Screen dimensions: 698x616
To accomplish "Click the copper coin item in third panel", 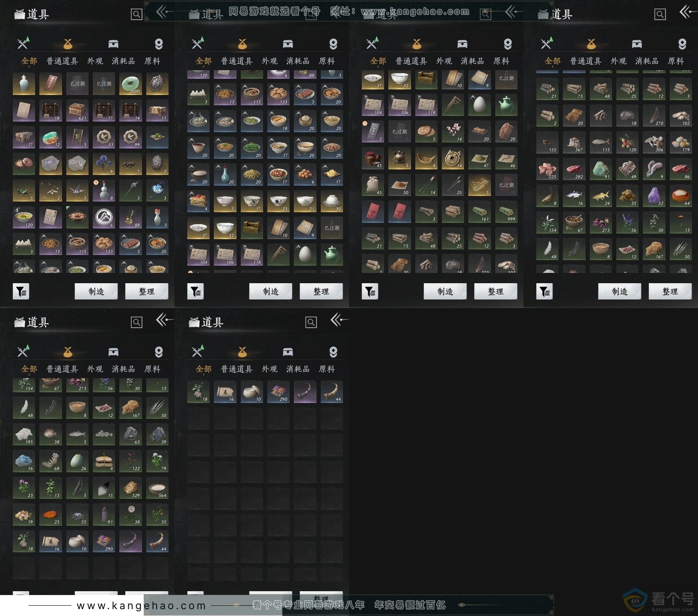I will coord(453,158).
